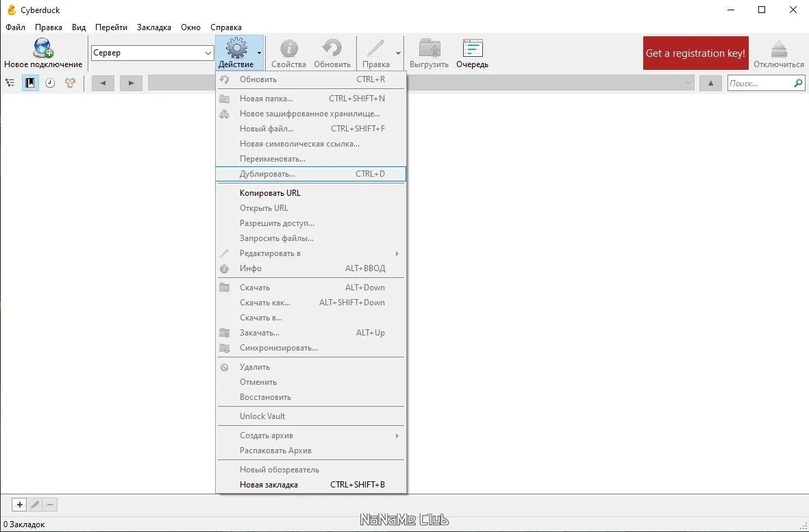The image size is (809, 532).
Task: Select Отменить menu entry
Action: tap(310, 382)
